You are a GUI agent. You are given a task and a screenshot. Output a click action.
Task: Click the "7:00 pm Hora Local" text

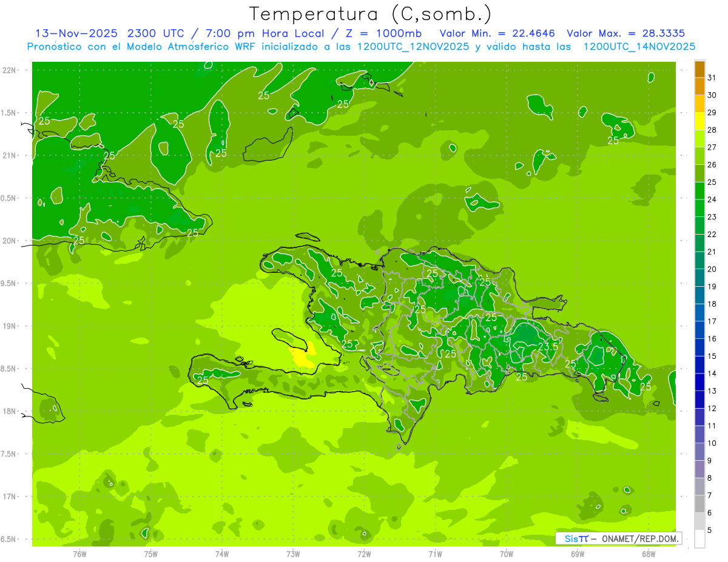coord(263,33)
